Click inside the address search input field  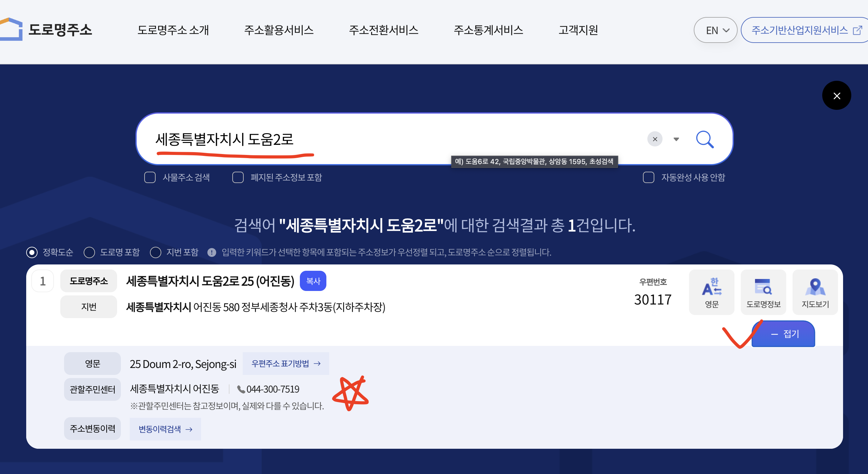click(x=404, y=139)
